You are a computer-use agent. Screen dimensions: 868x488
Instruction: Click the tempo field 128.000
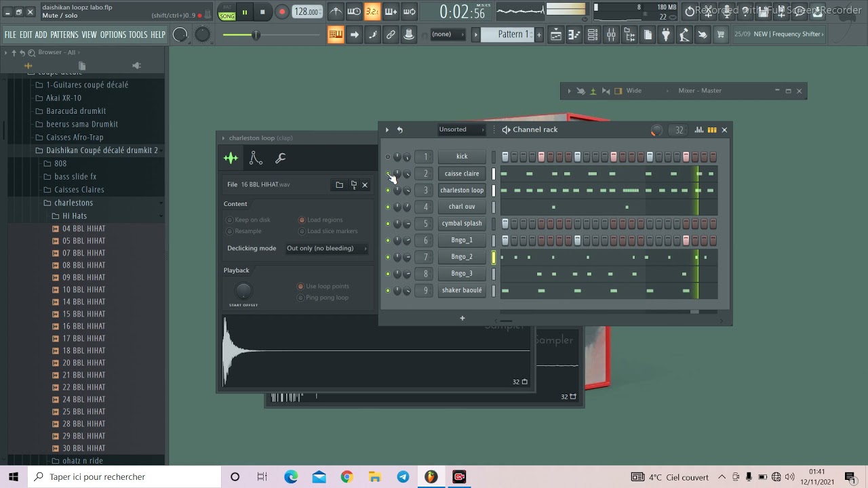tap(307, 12)
